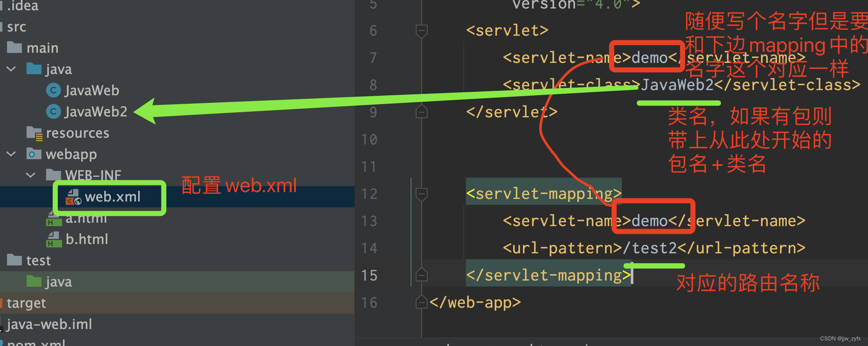The height and width of the screenshot is (346, 868).
Task: Click the webapp folder icon
Action: (34, 153)
